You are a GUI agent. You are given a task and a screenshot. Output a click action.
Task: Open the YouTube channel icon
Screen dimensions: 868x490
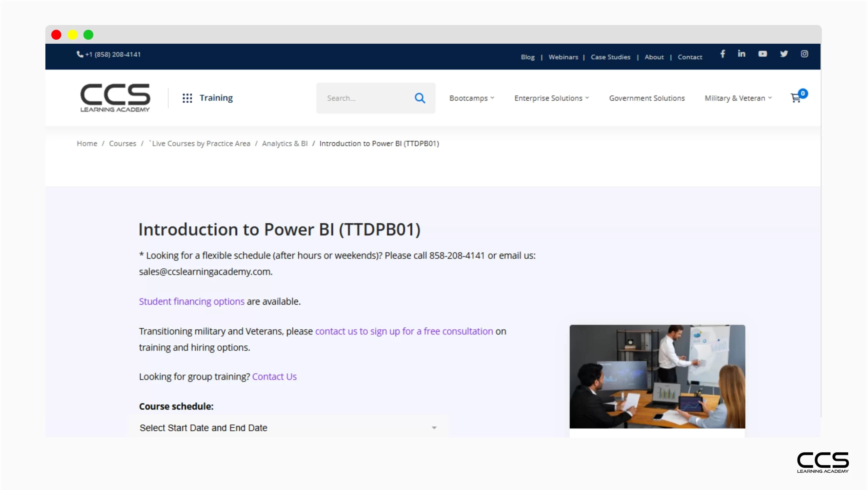(x=763, y=54)
